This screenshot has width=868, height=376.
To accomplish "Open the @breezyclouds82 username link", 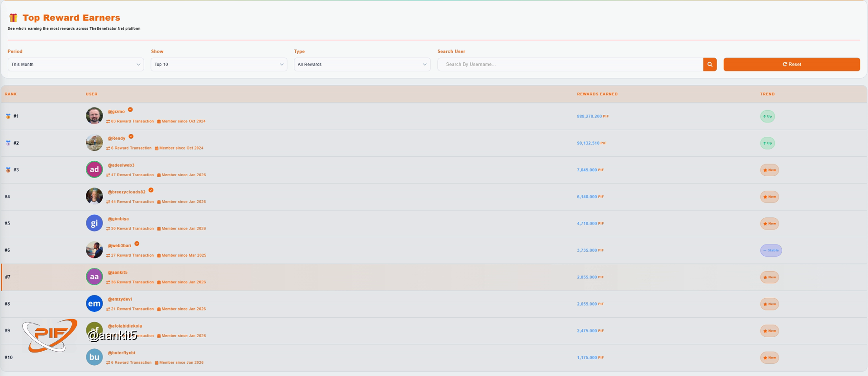I will tap(127, 192).
